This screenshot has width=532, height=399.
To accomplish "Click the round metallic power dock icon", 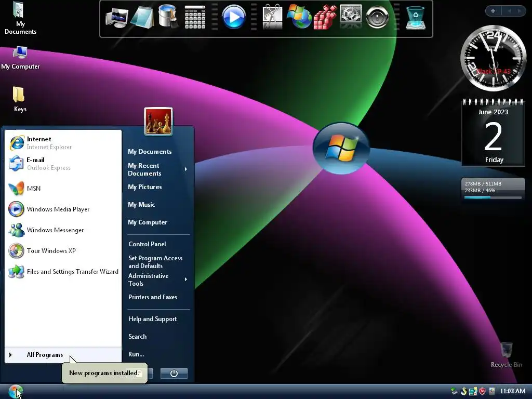I will coord(377,17).
